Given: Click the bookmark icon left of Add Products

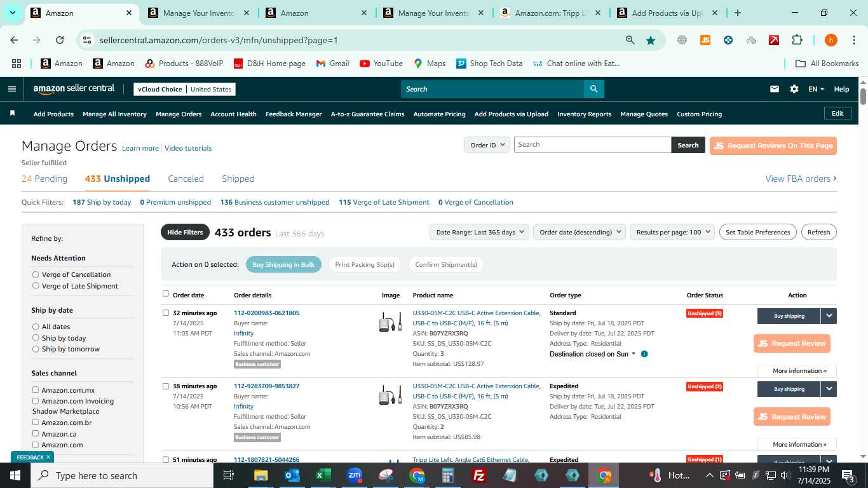Looking at the screenshot, I should click(x=12, y=113).
